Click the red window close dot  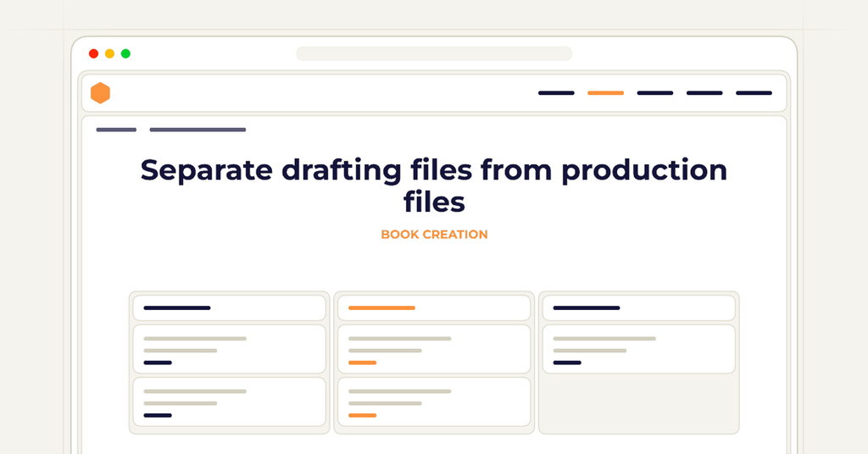(93, 53)
